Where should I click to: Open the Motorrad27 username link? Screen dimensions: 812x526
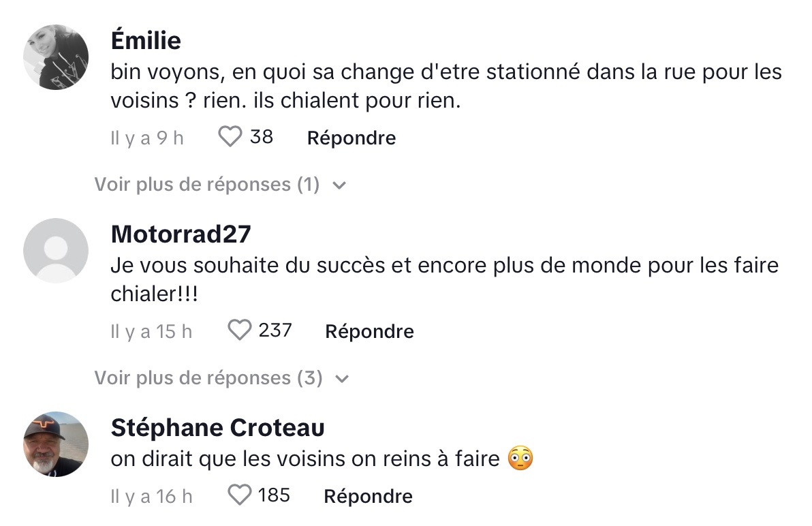pyautogui.click(x=181, y=234)
